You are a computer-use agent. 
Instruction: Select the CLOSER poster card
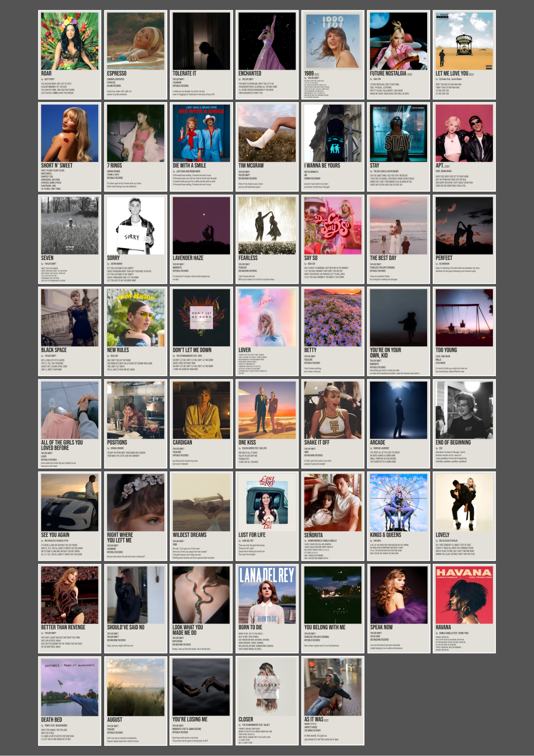point(267,701)
